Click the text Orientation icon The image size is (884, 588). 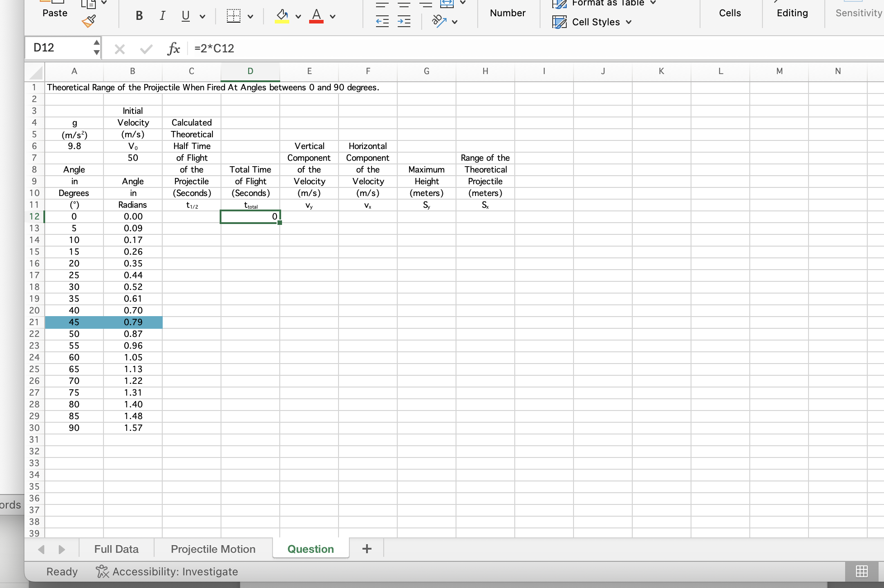pos(439,21)
